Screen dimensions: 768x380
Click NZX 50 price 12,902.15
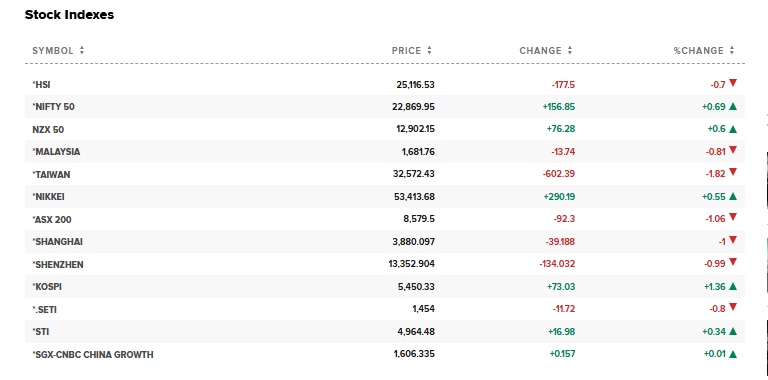pyautogui.click(x=415, y=129)
